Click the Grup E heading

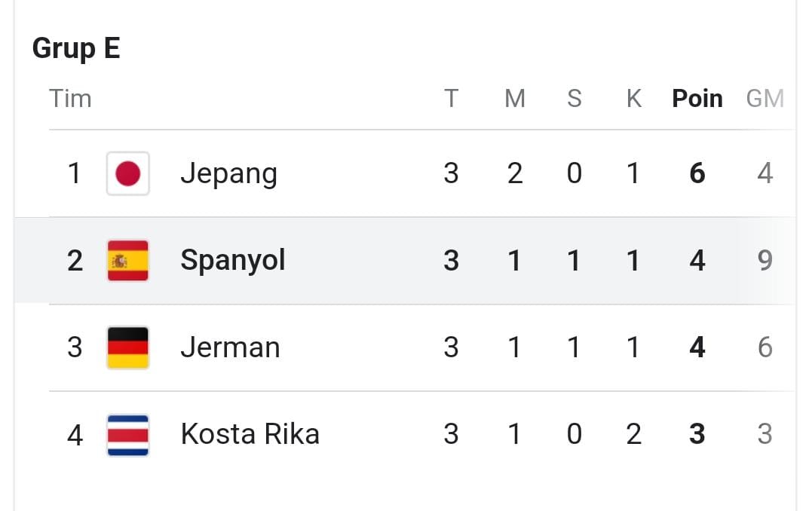76,49
